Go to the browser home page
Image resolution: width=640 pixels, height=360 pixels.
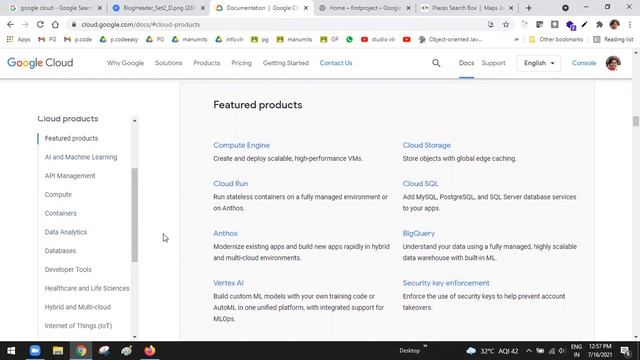click(x=55, y=24)
